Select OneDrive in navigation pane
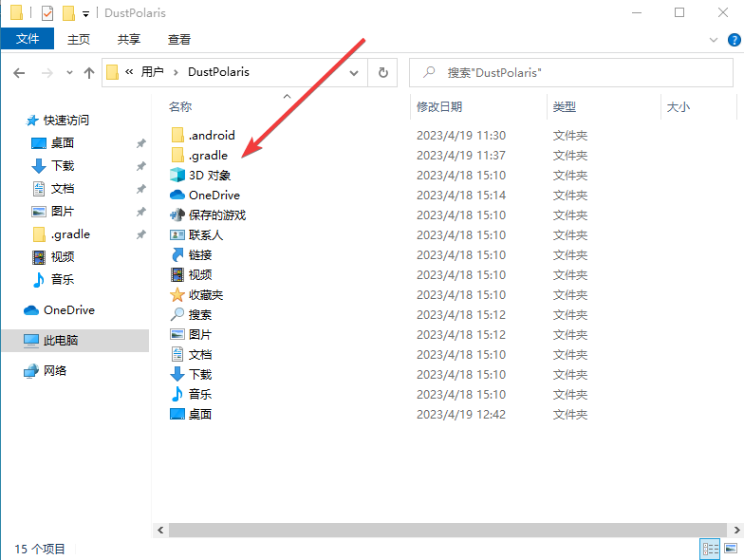The image size is (744, 560). pyautogui.click(x=68, y=309)
